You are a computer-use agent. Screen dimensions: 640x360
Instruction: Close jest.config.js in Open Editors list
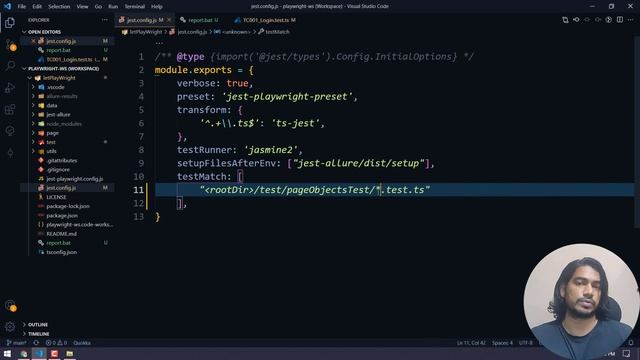click(x=33, y=41)
